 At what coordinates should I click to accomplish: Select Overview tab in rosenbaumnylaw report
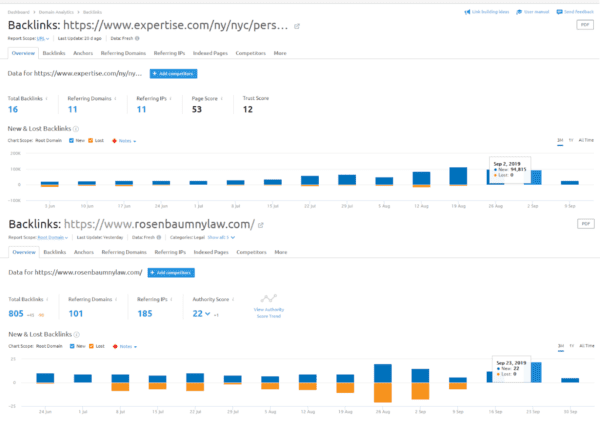(x=24, y=252)
